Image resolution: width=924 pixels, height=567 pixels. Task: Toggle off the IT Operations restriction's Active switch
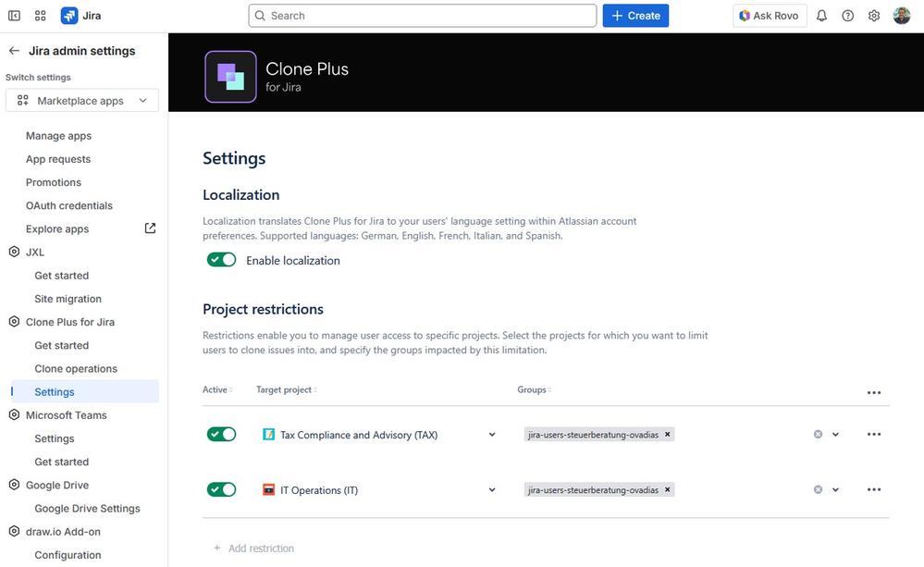pyautogui.click(x=221, y=488)
